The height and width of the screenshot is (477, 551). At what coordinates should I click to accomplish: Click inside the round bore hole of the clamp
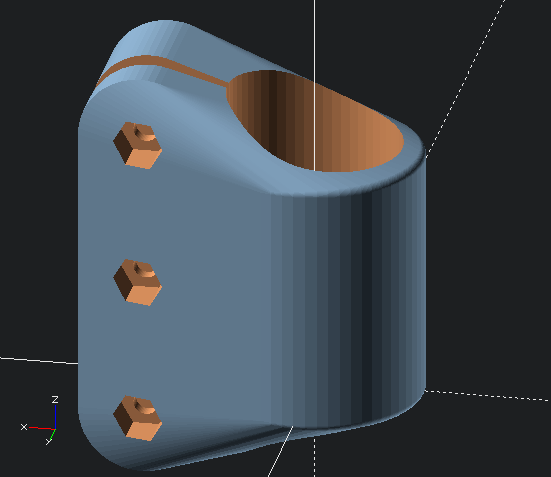click(x=315, y=121)
